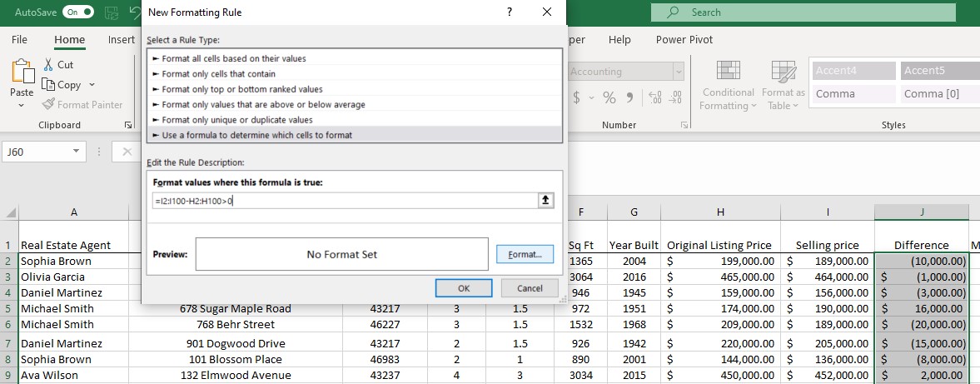This screenshot has width=980, height=384.
Task: Click the dialog Help question mark
Action: point(509,12)
